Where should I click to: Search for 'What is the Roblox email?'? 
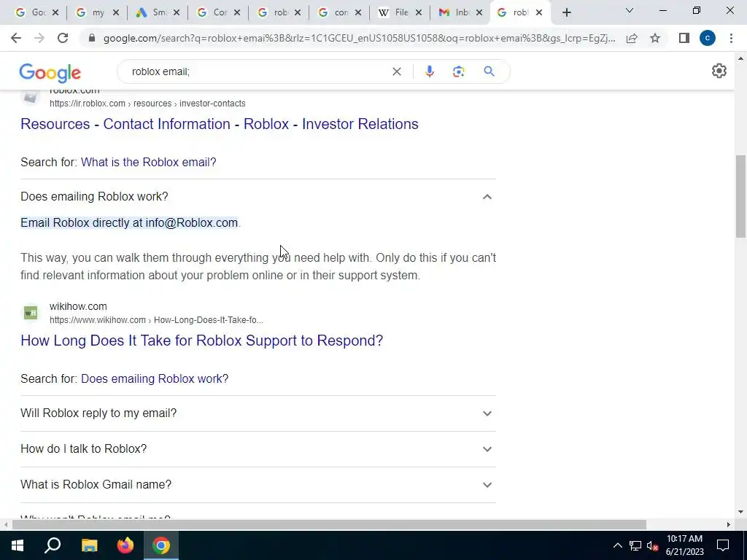(149, 163)
